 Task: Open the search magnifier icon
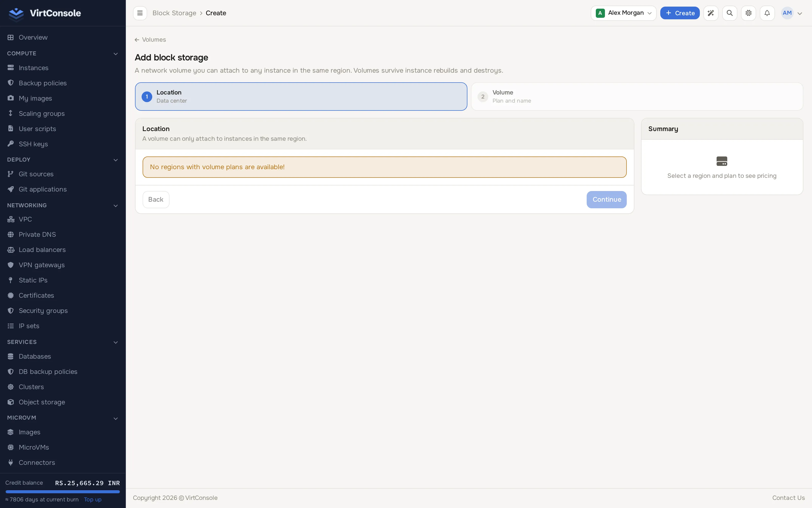[x=730, y=13]
